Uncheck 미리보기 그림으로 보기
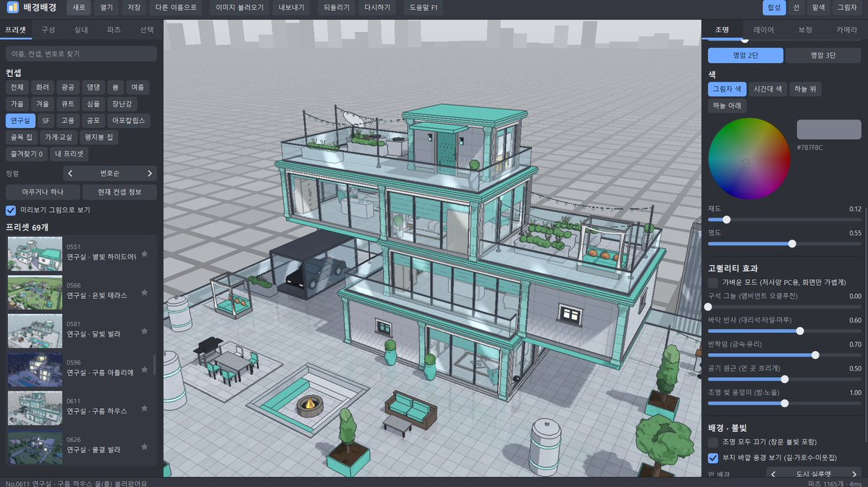Screen dimensions: 868x487 click(11, 211)
